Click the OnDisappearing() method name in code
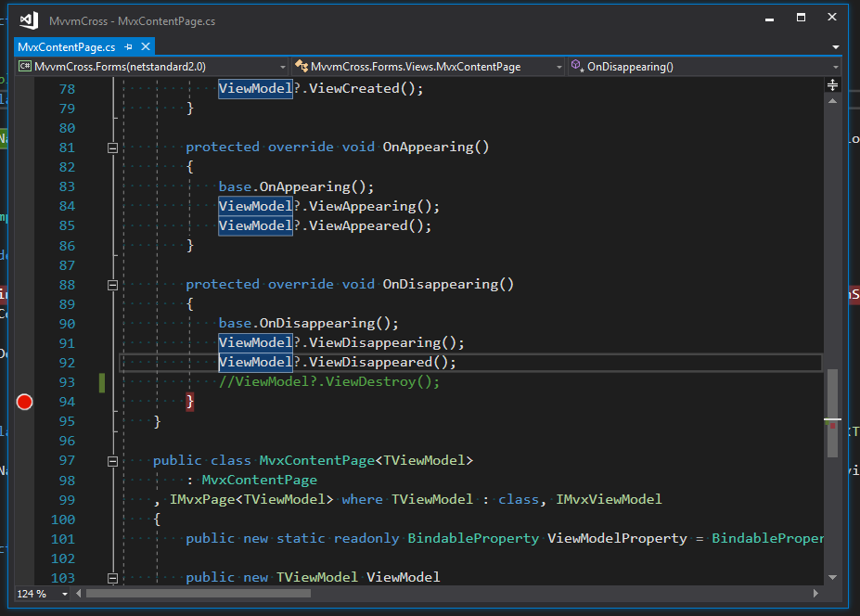 point(448,284)
